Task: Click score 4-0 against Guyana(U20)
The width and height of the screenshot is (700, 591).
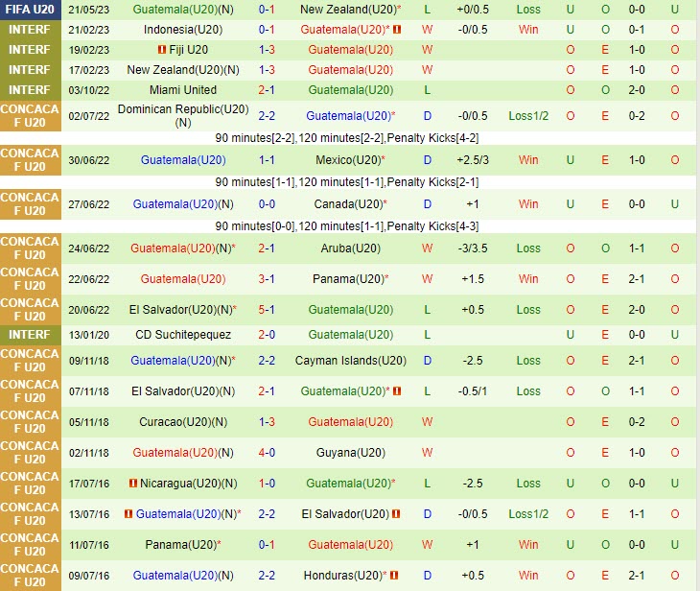Action: pos(267,453)
